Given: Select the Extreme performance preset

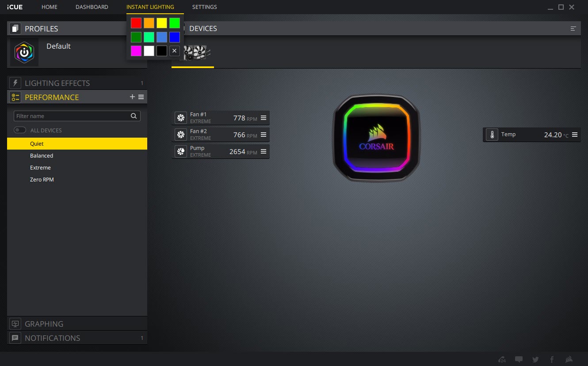Looking at the screenshot, I should point(77,168).
